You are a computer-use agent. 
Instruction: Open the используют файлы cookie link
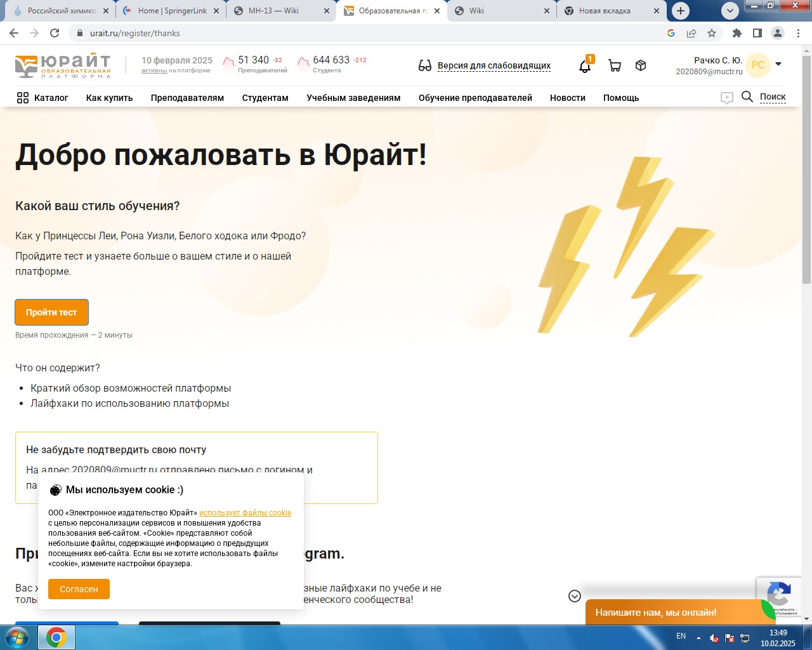(245, 513)
